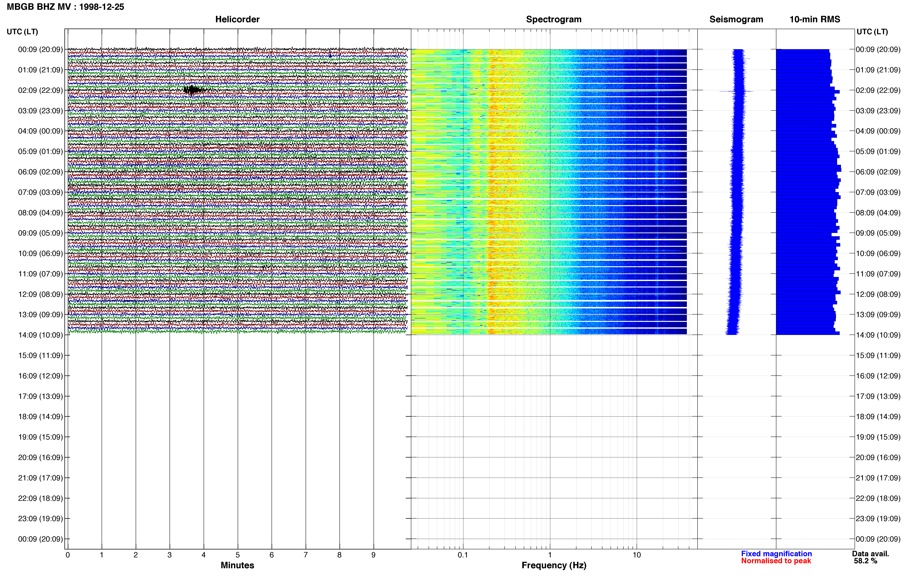Click left time label 19:09 (15:09)
Viewport: 924px width, 578px height.
pyautogui.click(x=41, y=437)
